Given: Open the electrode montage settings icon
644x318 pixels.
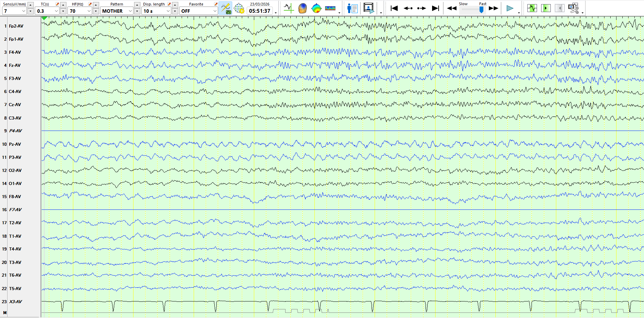Looking at the screenshot, I should (x=239, y=8).
